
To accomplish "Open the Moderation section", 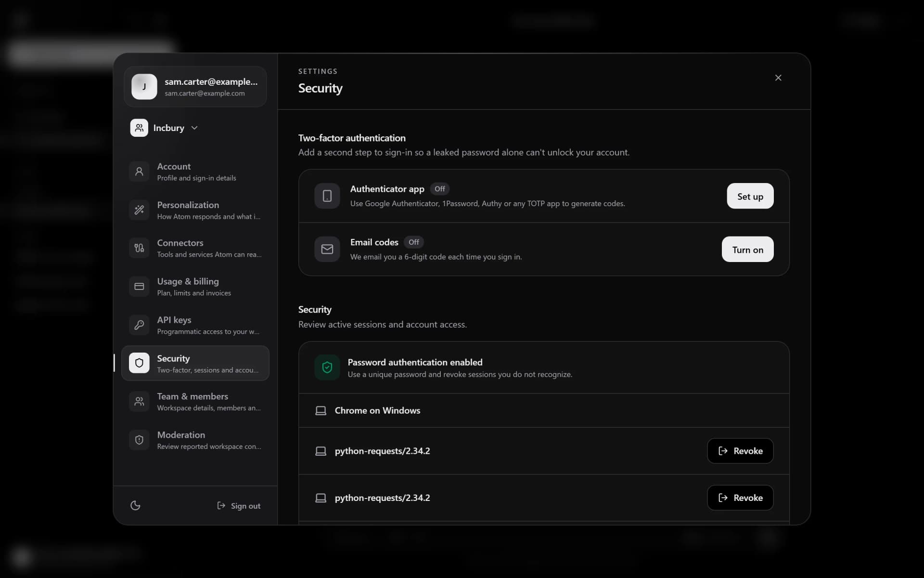I will click(195, 440).
